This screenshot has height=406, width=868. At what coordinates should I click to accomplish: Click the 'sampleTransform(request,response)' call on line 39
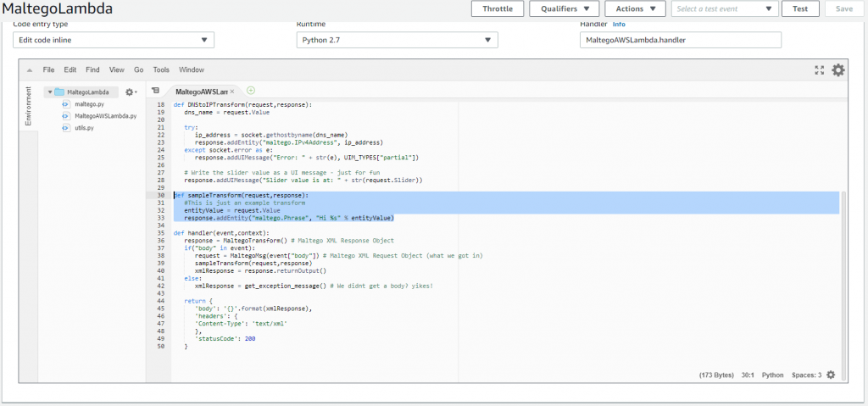point(253,263)
